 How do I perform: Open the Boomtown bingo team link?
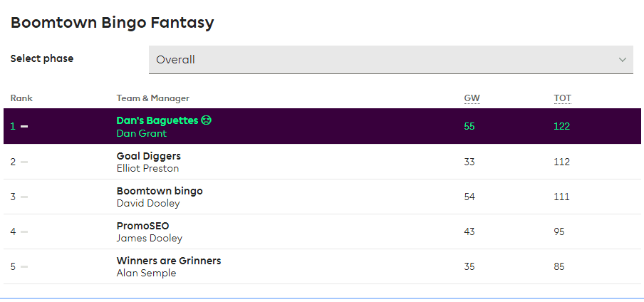click(x=160, y=191)
